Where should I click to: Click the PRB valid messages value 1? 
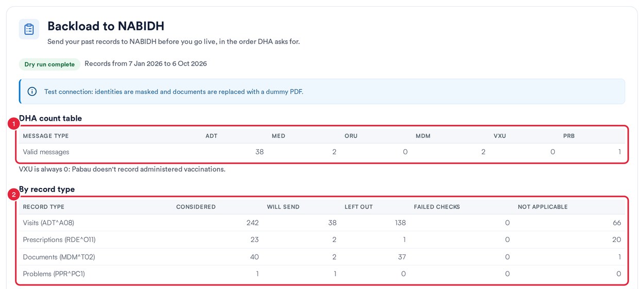tap(620, 152)
